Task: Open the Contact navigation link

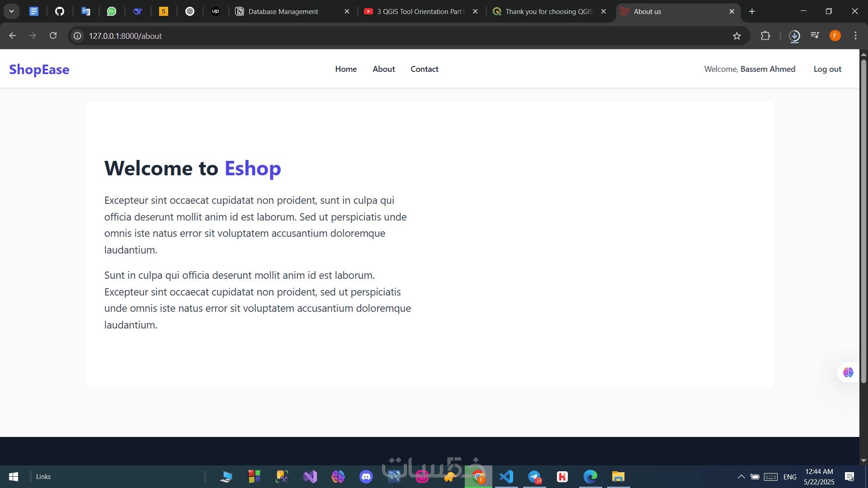Action: pyautogui.click(x=424, y=69)
